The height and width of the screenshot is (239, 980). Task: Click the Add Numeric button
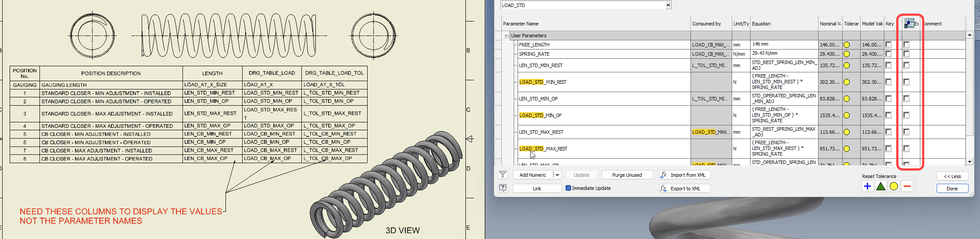533,175
